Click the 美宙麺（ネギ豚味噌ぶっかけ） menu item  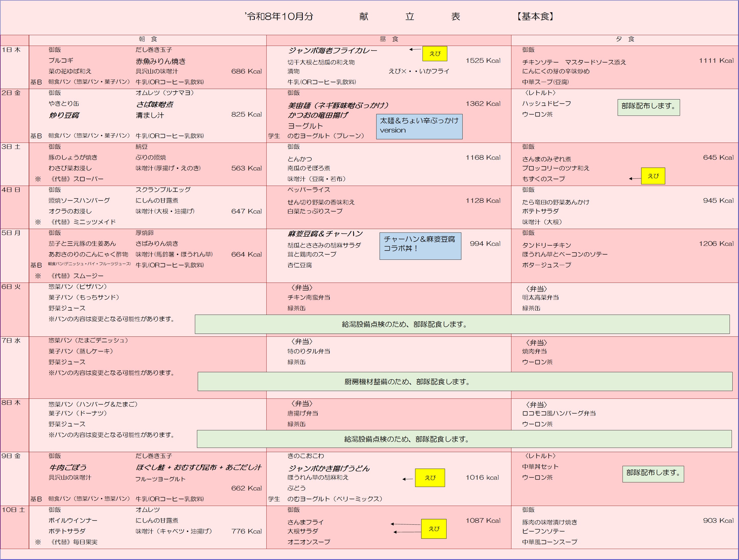[x=338, y=105]
